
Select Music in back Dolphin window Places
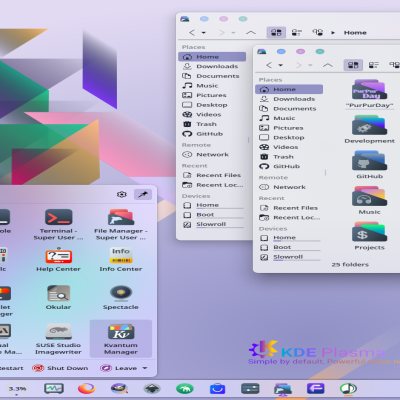point(212,86)
